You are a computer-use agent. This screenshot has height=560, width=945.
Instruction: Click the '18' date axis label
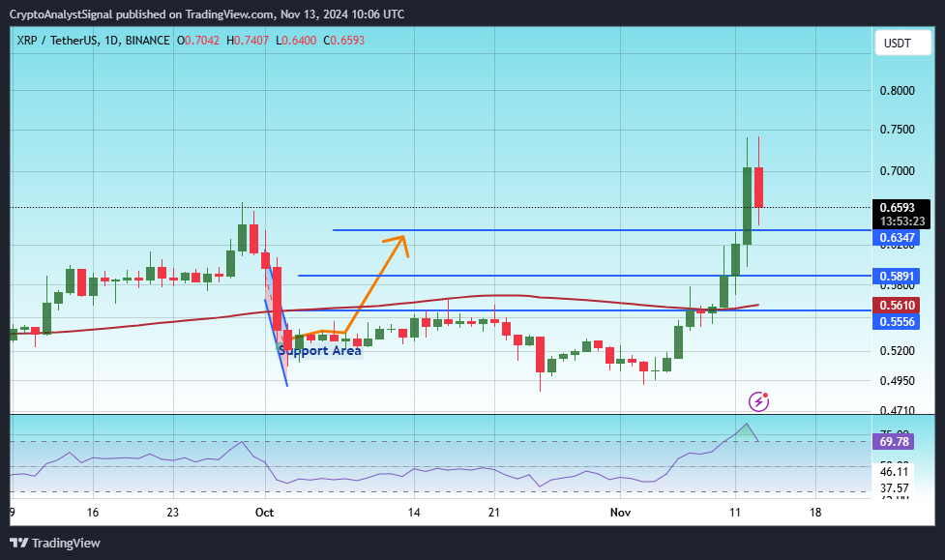pos(815,513)
